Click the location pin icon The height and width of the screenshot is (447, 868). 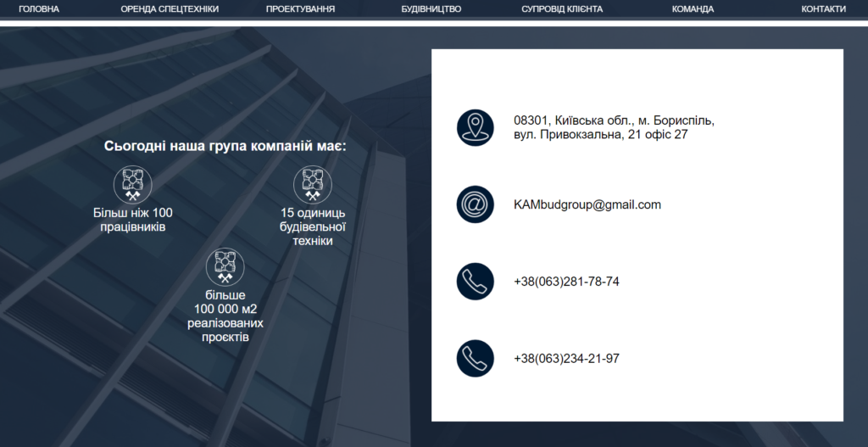[x=475, y=127]
